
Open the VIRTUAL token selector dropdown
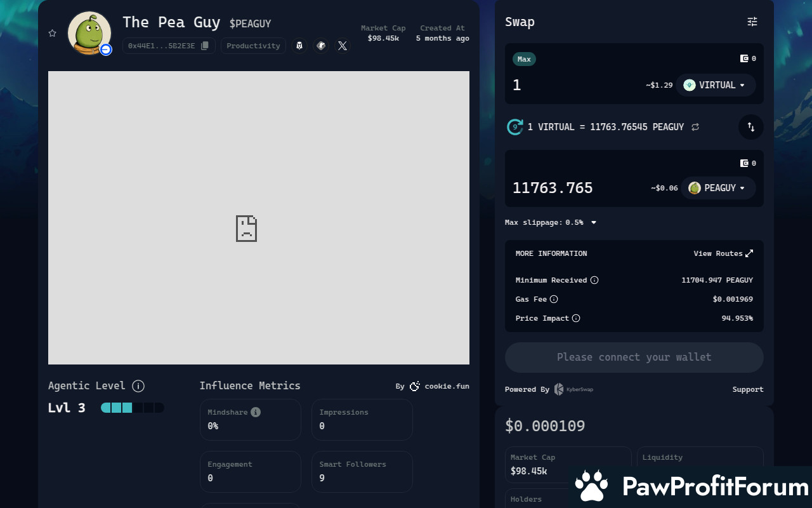(716, 85)
